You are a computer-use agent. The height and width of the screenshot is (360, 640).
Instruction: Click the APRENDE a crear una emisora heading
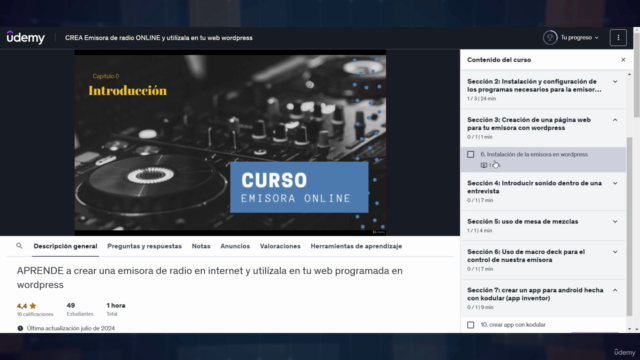(210, 278)
